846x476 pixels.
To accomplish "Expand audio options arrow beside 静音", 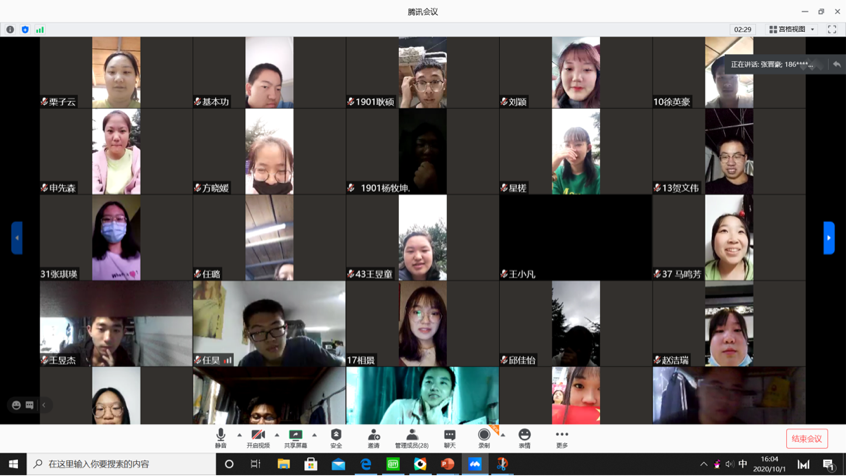I will pyautogui.click(x=240, y=435).
